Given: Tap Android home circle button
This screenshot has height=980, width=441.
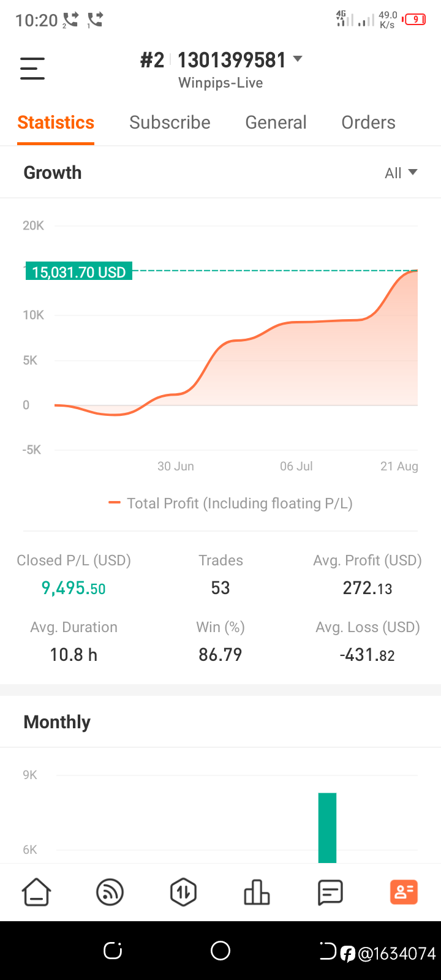Looking at the screenshot, I should pyautogui.click(x=221, y=951).
